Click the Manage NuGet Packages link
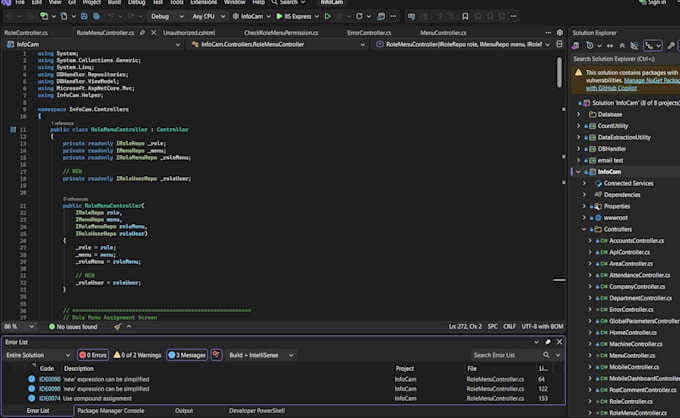The image size is (680, 418). tap(652, 80)
